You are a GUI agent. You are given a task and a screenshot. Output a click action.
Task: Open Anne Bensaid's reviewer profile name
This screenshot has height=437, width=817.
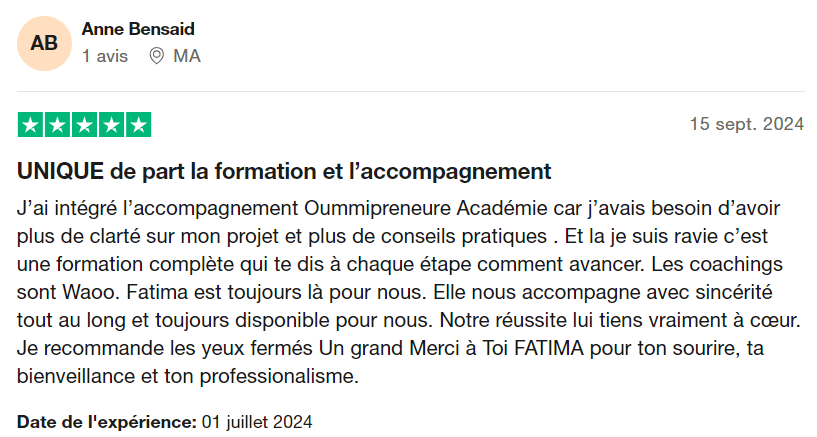coord(139,29)
